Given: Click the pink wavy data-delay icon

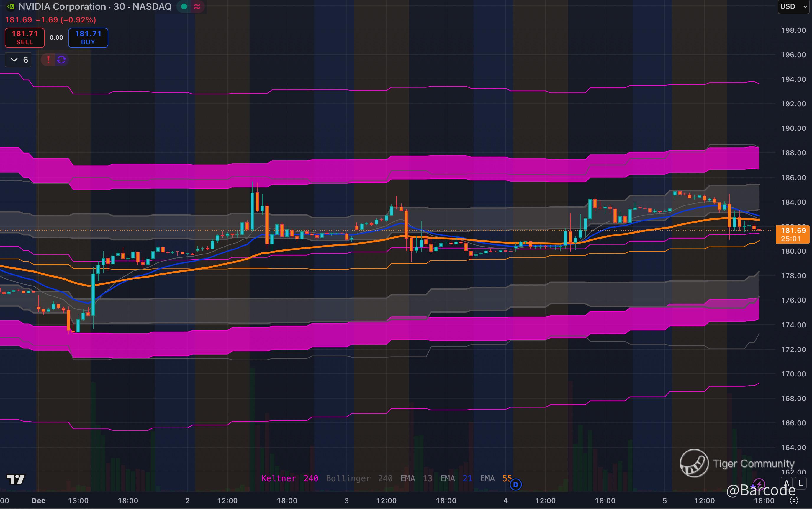Looking at the screenshot, I should pyautogui.click(x=197, y=6).
